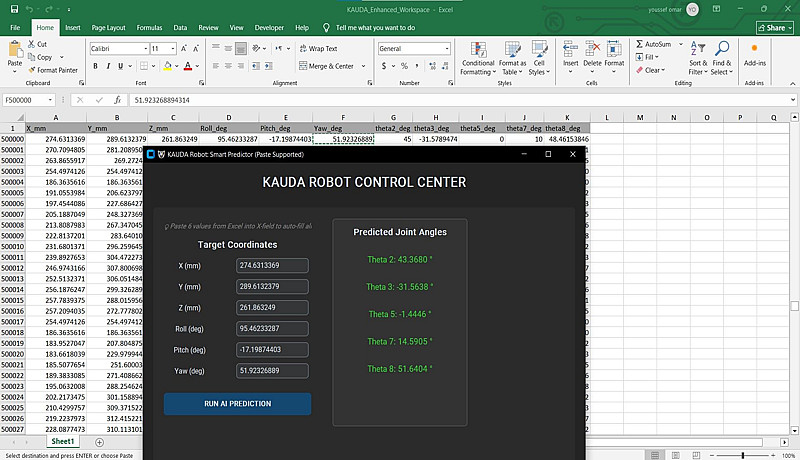Toggle Bold formatting
Viewport: 800px width, 460px height.
[x=95, y=66]
